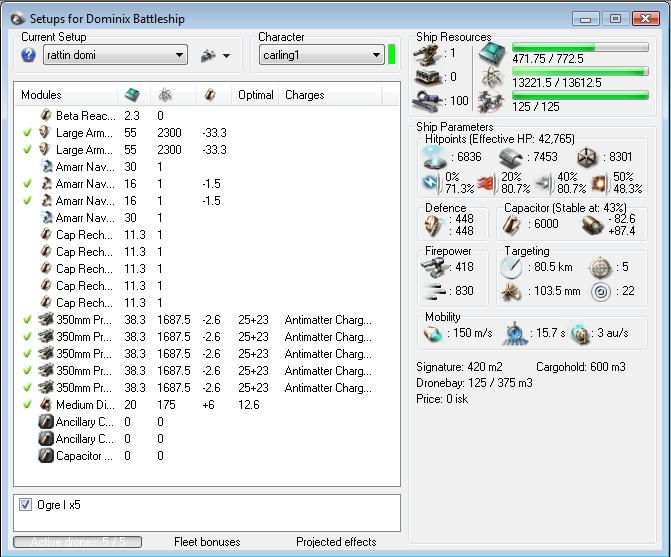Select the first Cap Recharger module row
671x557 pixels.
(207, 235)
